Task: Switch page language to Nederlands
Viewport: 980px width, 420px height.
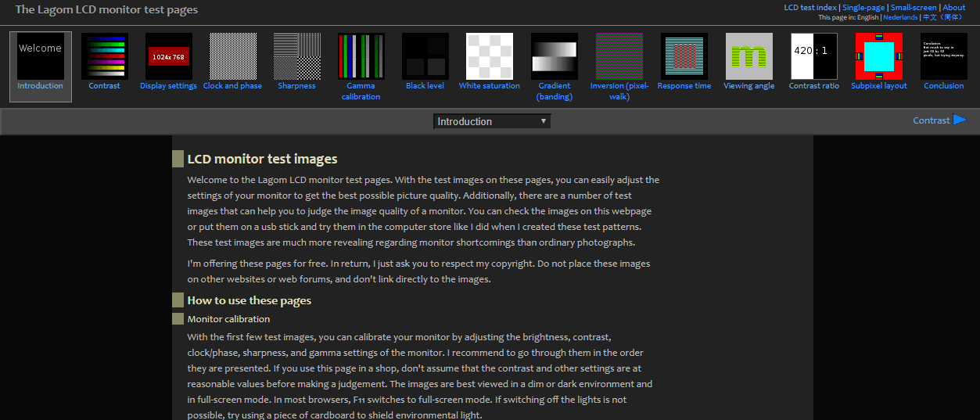Action: coord(900,17)
